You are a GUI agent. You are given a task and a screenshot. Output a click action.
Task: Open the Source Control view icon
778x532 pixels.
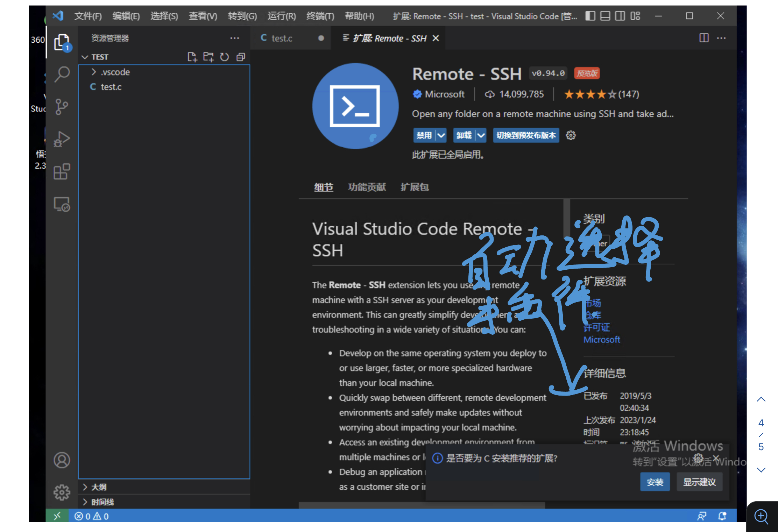(x=62, y=106)
